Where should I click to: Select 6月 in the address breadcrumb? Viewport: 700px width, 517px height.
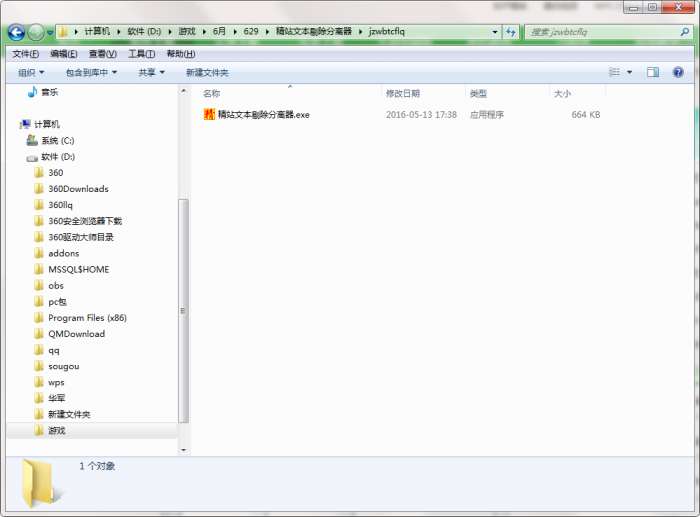pos(219,31)
